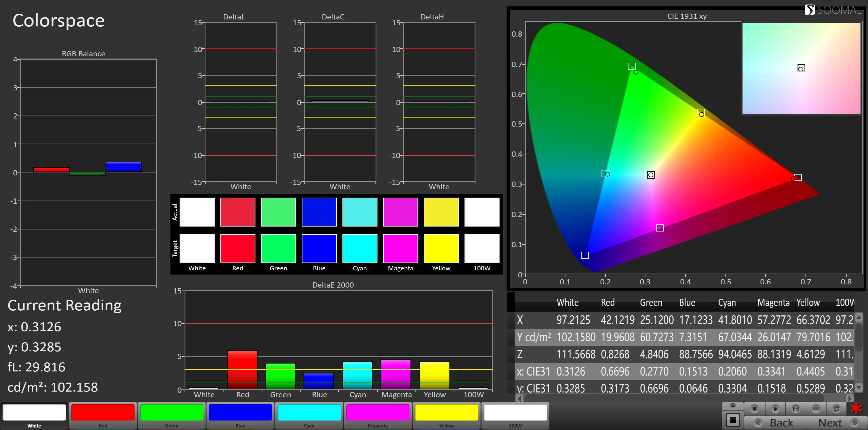The width and height of the screenshot is (868, 430).
Task: Click the Target Blue swatch
Action: point(319,249)
